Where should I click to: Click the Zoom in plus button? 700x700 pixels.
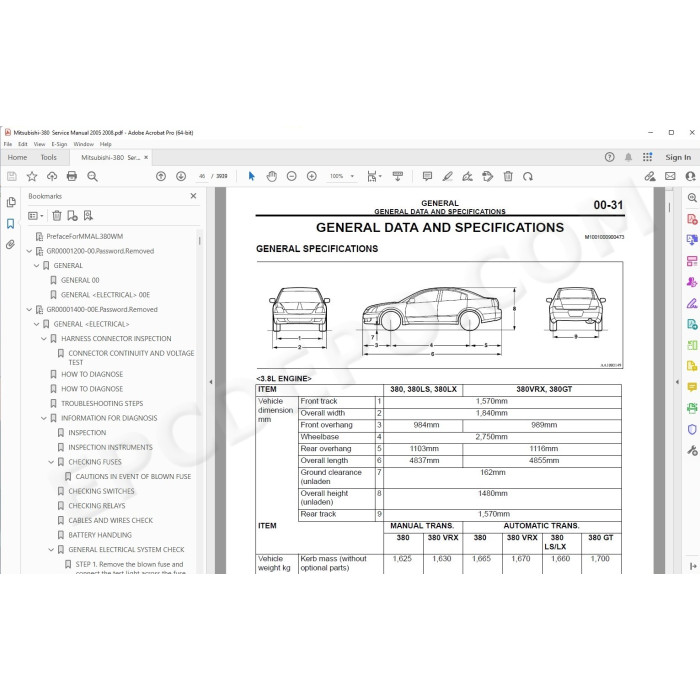pyautogui.click(x=312, y=176)
